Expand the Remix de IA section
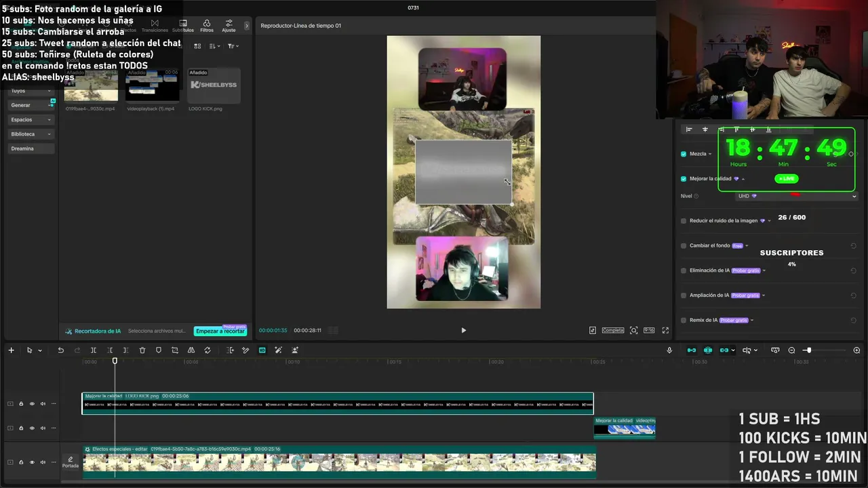 752,321
